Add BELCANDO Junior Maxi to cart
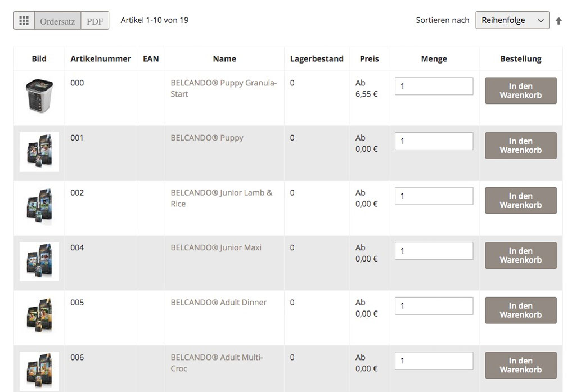The image size is (576, 392). point(520,255)
